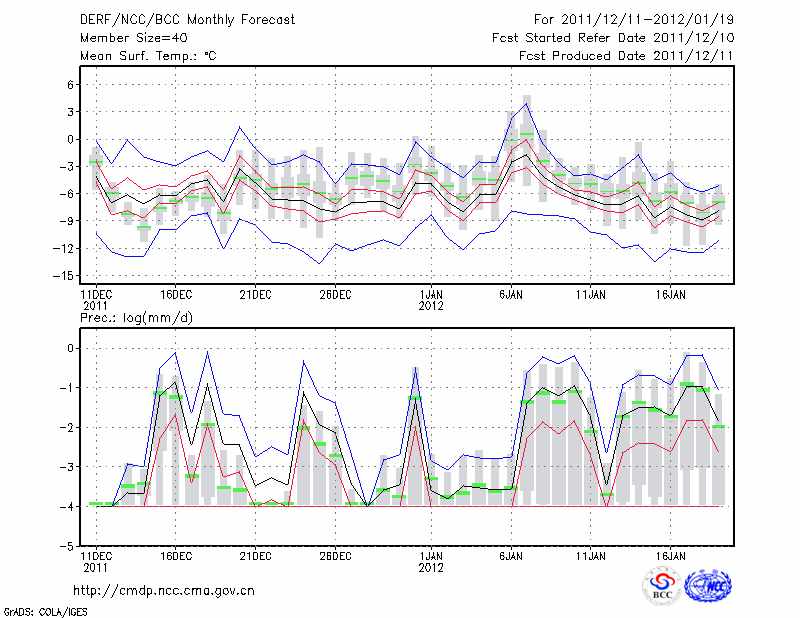Click the -5 value on precipitation y-axis

pos(67,546)
